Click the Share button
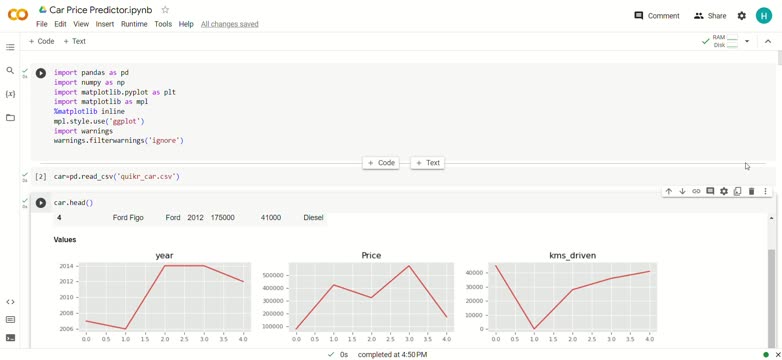Screen dimensions: 782x360 [x=710, y=16]
